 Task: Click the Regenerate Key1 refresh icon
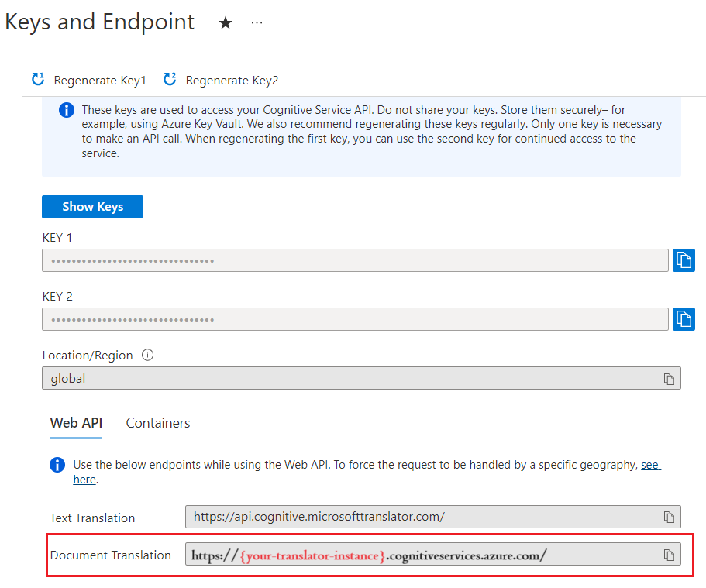pos(37,80)
